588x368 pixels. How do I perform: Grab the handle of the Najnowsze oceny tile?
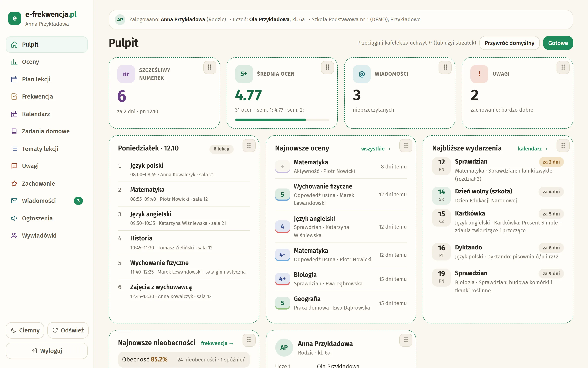[x=406, y=146]
